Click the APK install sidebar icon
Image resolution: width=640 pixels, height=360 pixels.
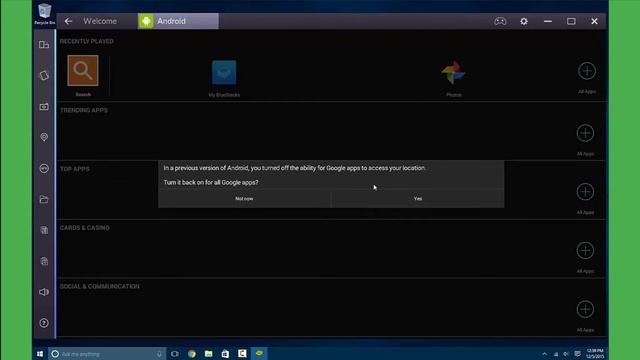(44, 168)
